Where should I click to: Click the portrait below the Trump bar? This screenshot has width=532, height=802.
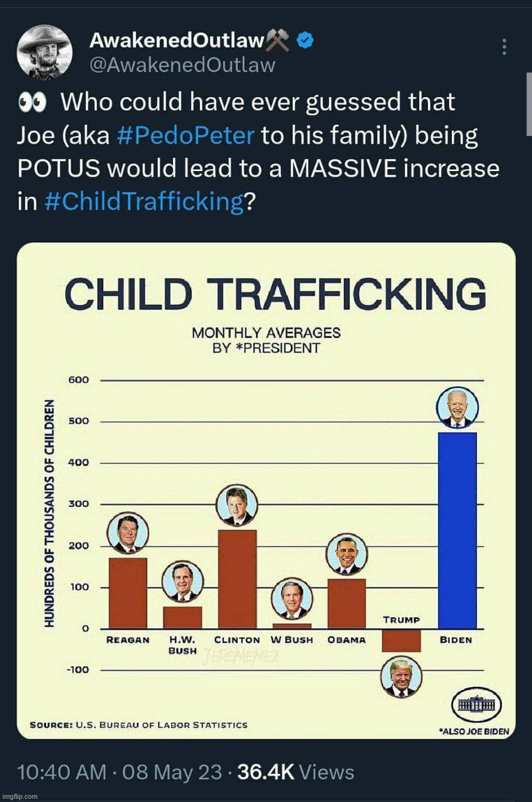401,676
